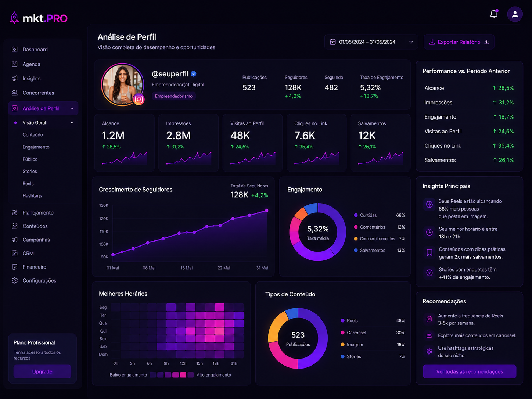
Task: Click the Comentários pink legend dot
Action: pyautogui.click(x=356, y=227)
